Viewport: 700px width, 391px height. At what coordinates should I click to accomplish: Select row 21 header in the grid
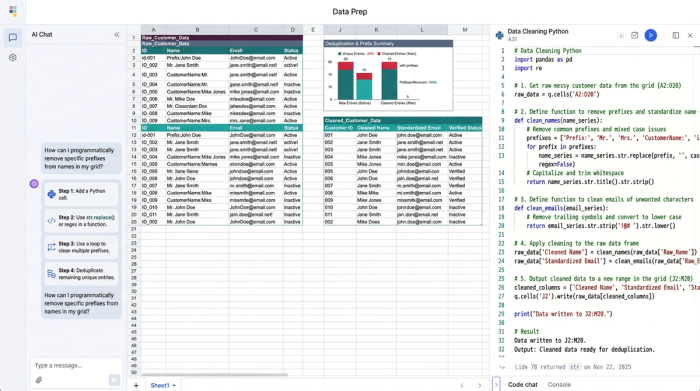(133, 229)
